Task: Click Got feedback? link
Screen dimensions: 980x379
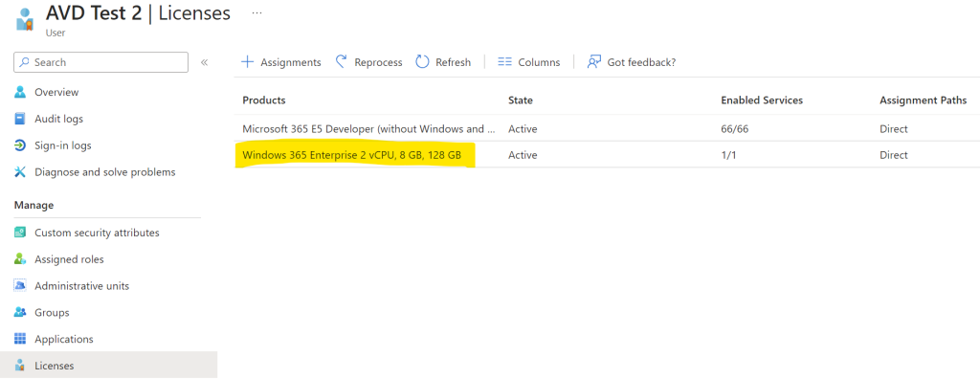Action: 632,62
